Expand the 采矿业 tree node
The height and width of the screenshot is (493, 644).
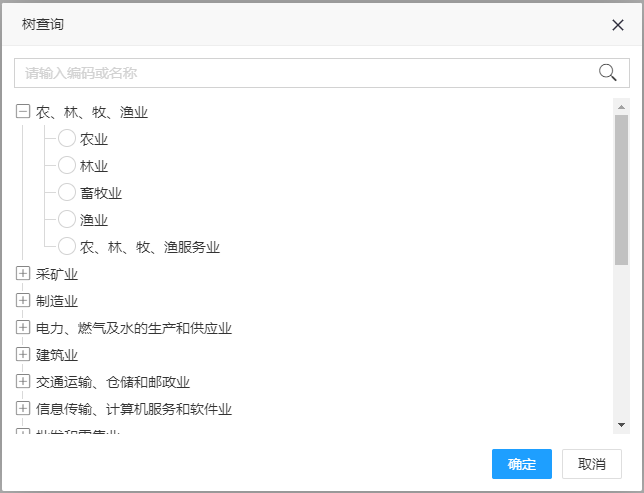(23, 274)
